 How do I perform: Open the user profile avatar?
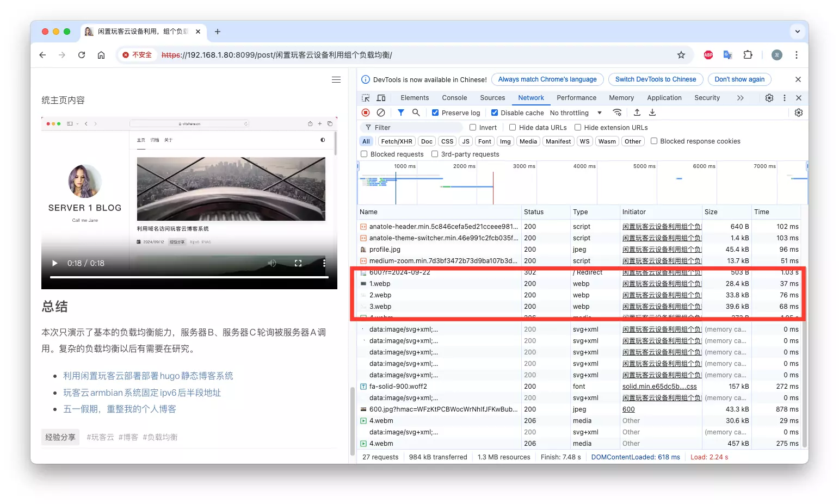pos(777,55)
